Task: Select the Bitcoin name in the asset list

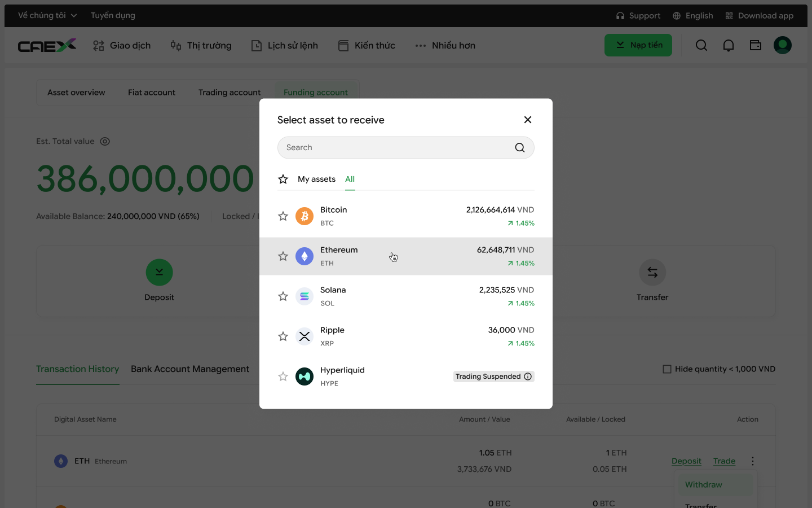Action: pyautogui.click(x=334, y=209)
